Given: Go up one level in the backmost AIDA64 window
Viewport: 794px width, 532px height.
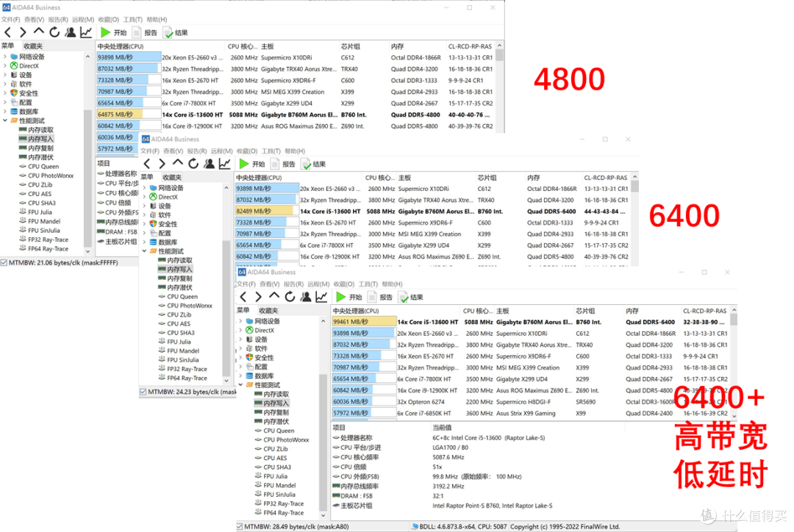Looking at the screenshot, I should 38,32.
